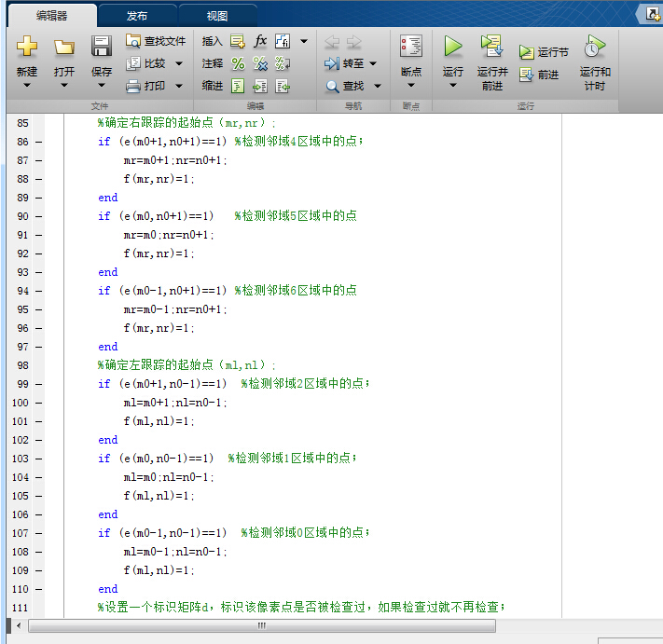Decrease indent with the arrow-out icon

283,86
